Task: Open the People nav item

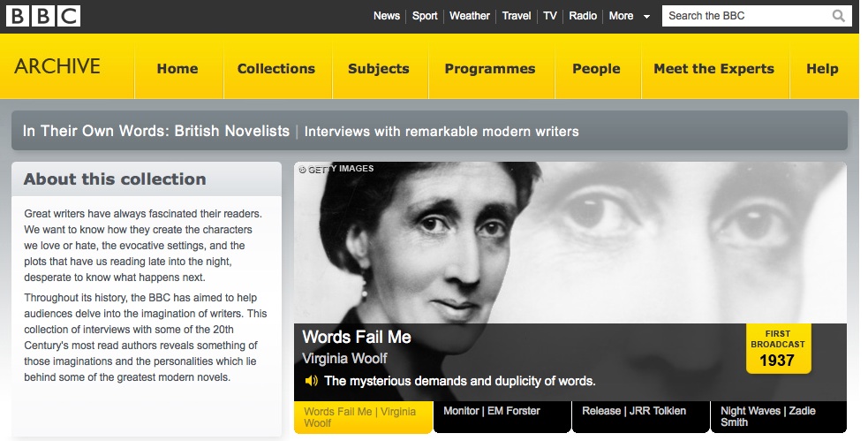Action: (596, 69)
